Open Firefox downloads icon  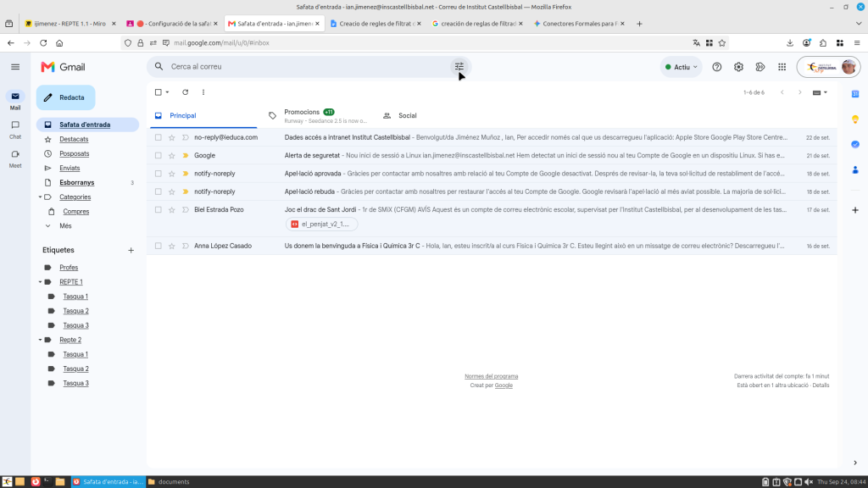coord(790,42)
